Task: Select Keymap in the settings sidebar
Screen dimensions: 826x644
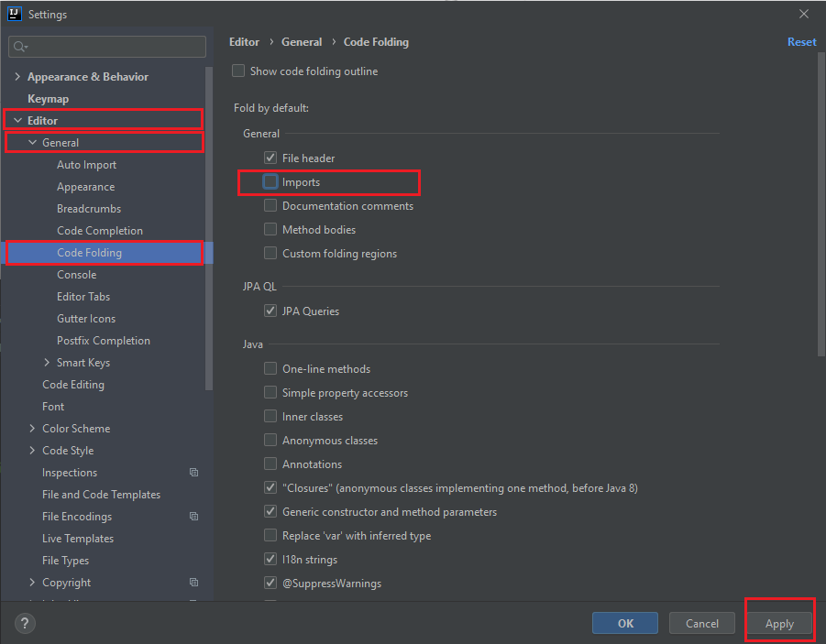Action: click(x=48, y=98)
